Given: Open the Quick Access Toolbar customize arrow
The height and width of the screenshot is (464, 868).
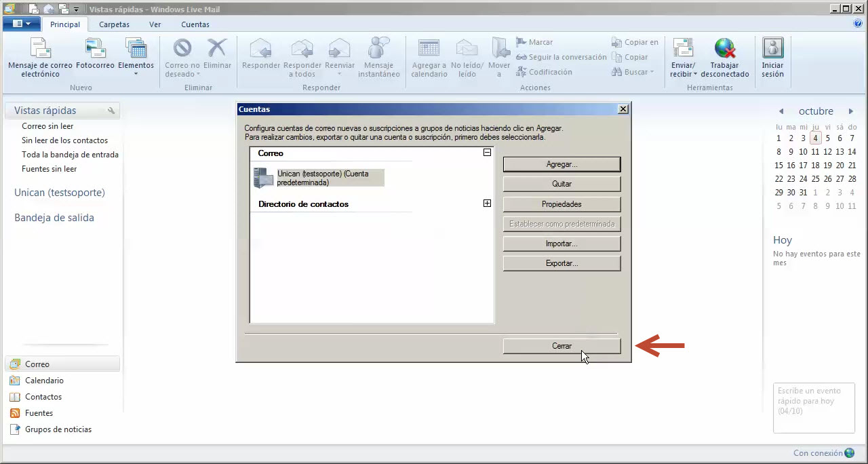Looking at the screenshot, I should point(76,9).
